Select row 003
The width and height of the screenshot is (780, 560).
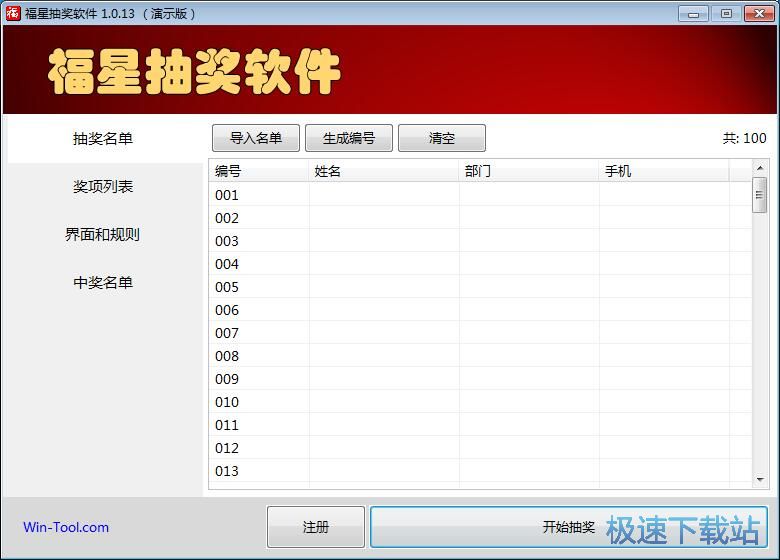pyautogui.click(x=480, y=240)
